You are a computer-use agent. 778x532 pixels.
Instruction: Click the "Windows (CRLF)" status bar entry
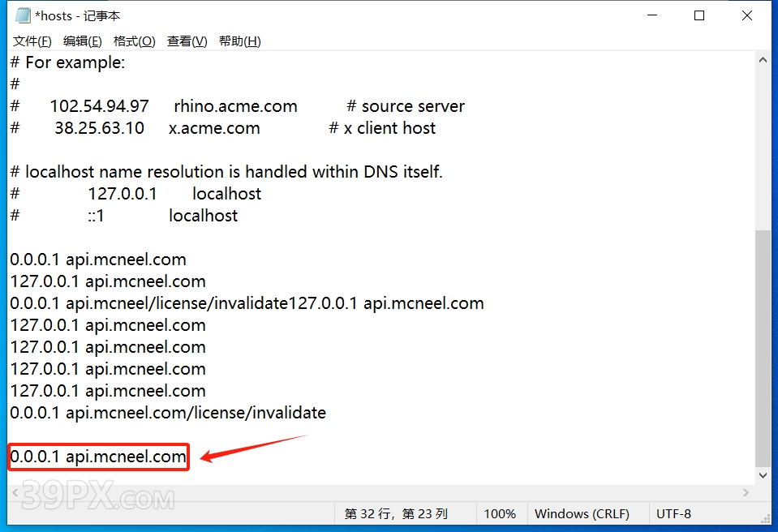click(582, 513)
